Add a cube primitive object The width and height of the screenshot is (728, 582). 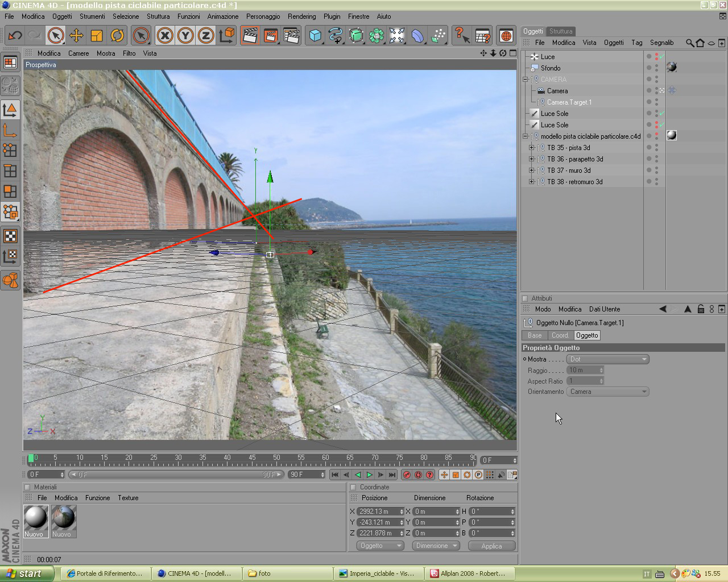tap(315, 36)
